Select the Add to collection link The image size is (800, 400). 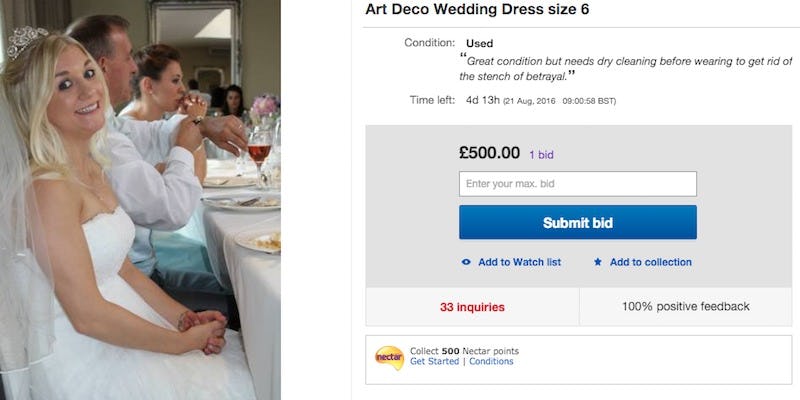[650, 262]
